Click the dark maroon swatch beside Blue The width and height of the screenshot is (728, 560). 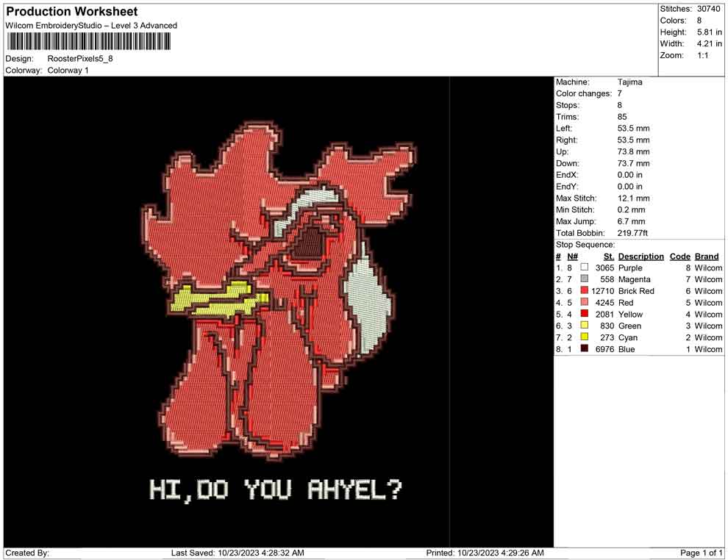(585, 348)
